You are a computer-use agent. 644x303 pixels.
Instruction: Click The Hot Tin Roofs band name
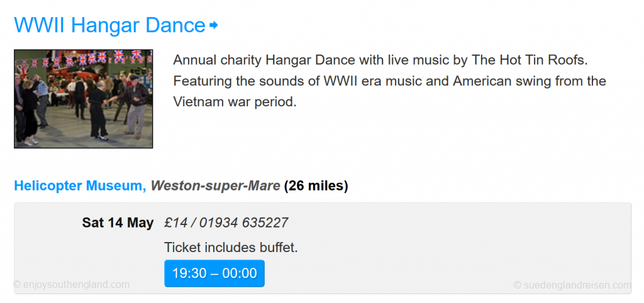(530, 60)
